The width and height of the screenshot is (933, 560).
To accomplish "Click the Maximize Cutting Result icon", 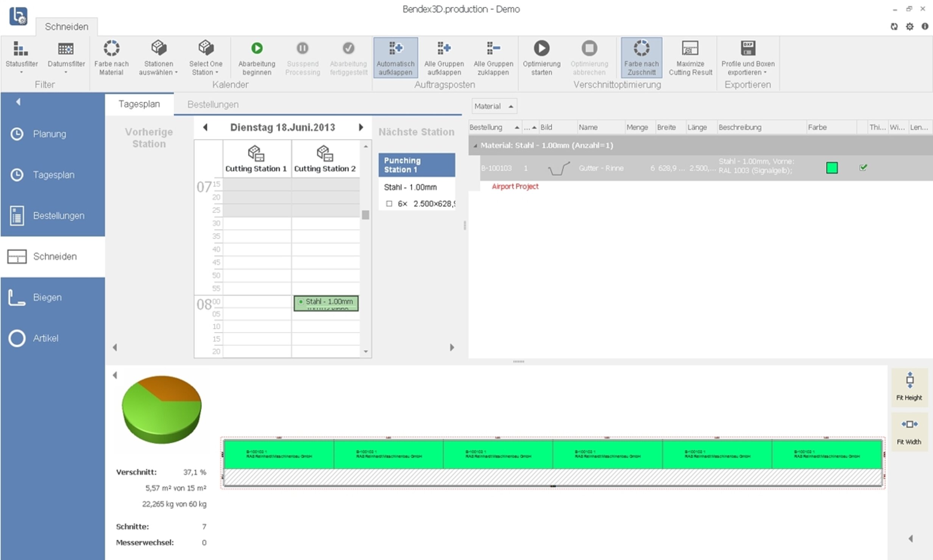I will coord(690,48).
